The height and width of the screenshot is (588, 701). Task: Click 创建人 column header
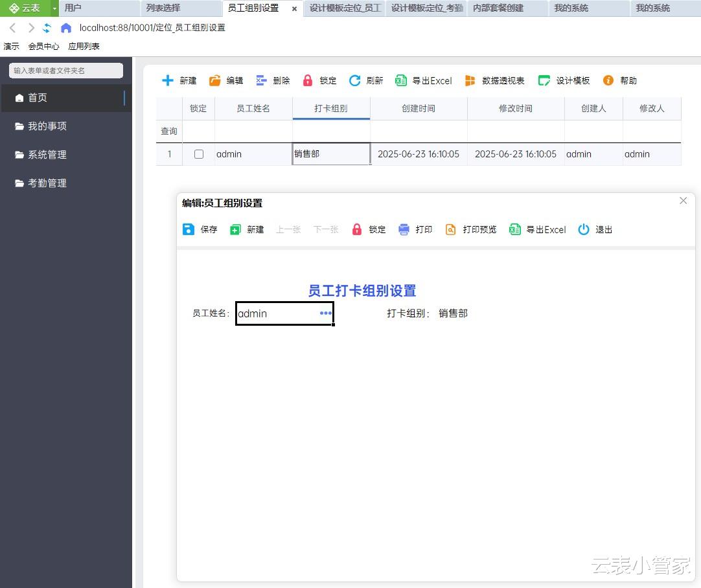click(593, 108)
